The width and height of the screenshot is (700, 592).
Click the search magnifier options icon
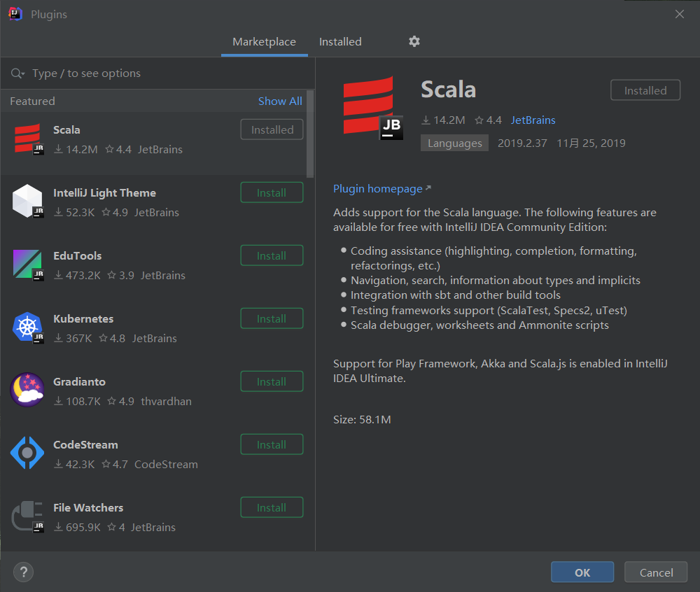17,73
